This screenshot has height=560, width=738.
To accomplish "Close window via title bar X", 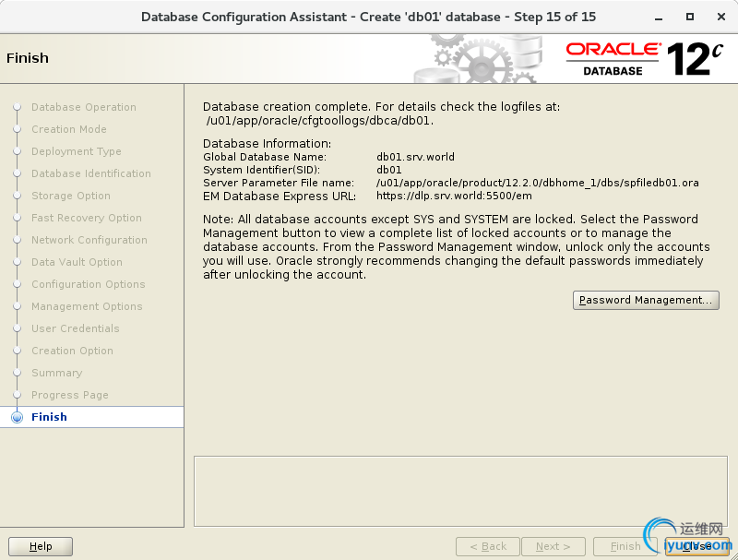I will click(721, 17).
